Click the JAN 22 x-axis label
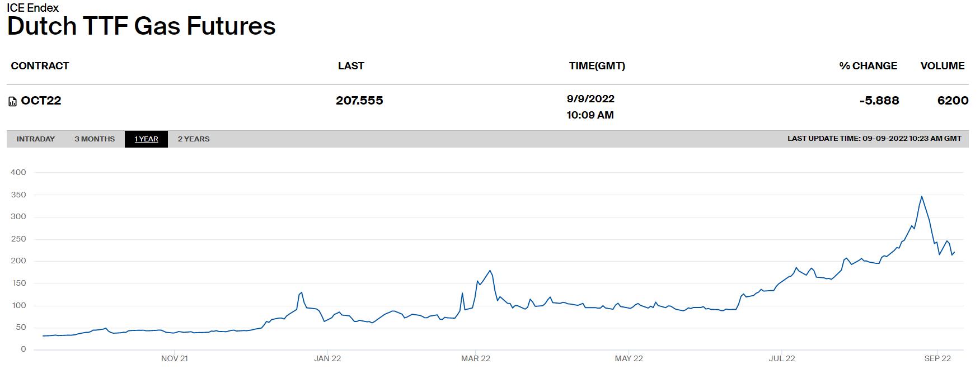 pyautogui.click(x=327, y=358)
